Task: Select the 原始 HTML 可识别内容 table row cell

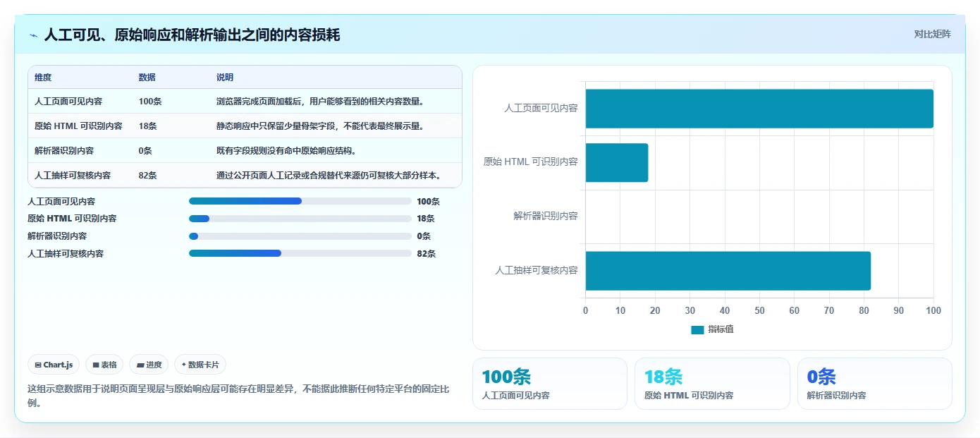Action: pos(78,126)
